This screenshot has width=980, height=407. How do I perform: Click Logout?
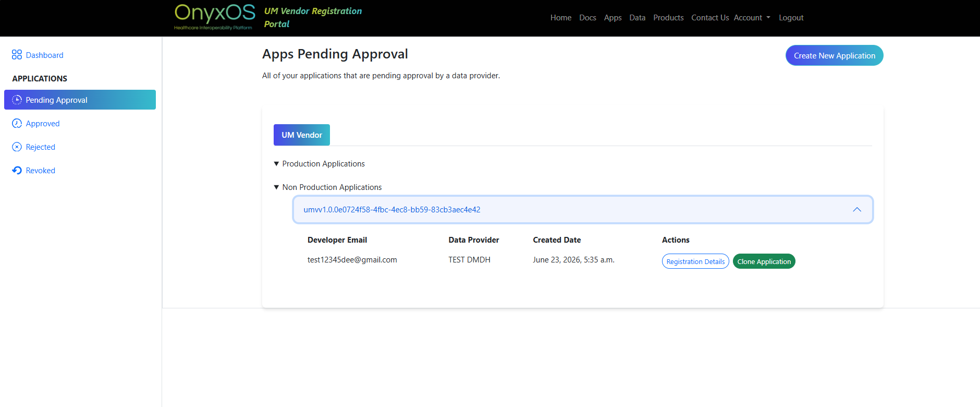[x=791, y=18]
